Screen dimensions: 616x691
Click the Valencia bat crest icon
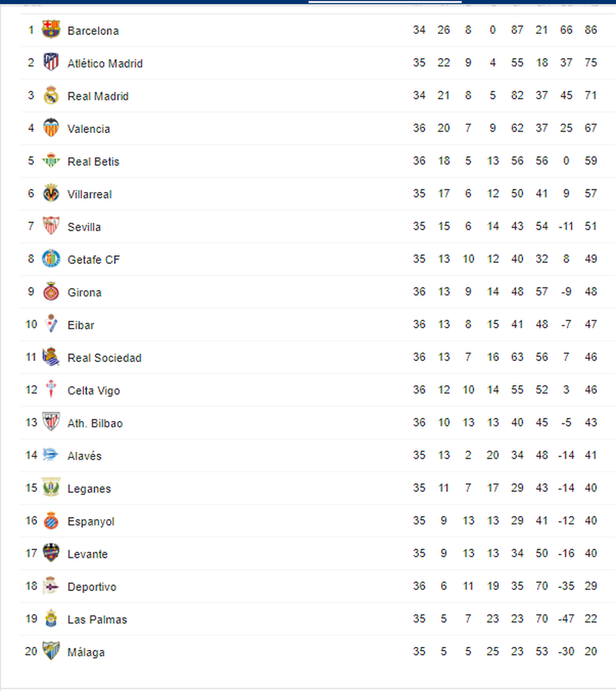(51, 127)
